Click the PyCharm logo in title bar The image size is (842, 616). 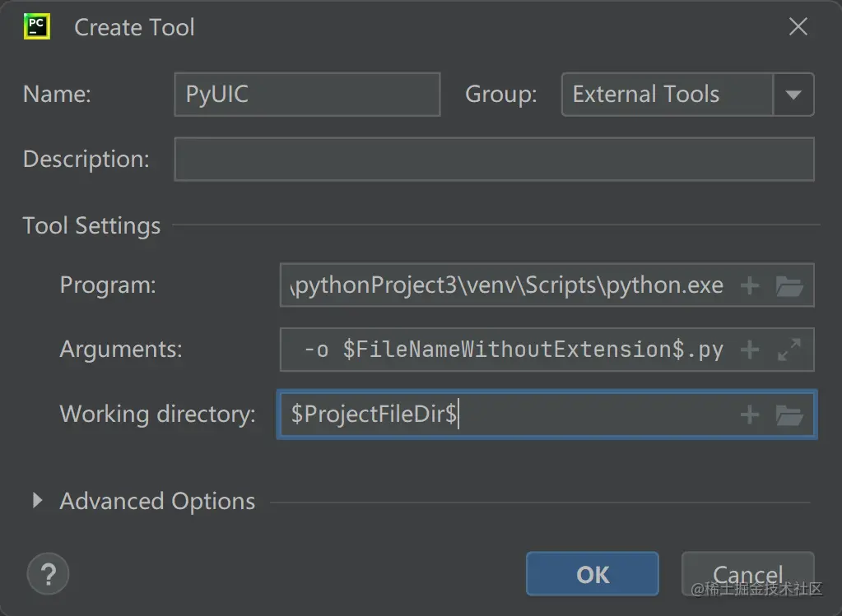click(x=38, y=26)
